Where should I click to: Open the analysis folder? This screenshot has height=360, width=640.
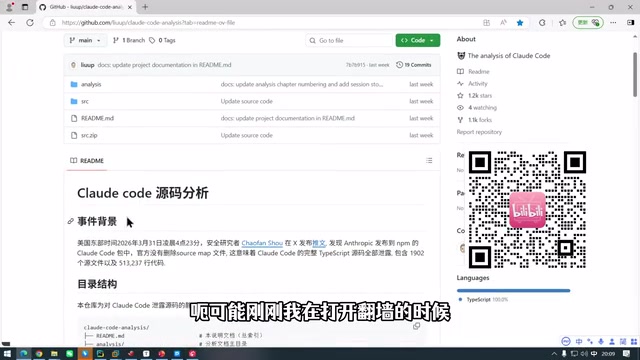point(91,84)
